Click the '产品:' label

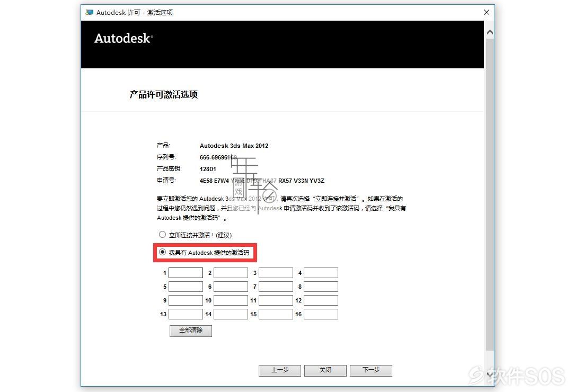tap(163, 145)
